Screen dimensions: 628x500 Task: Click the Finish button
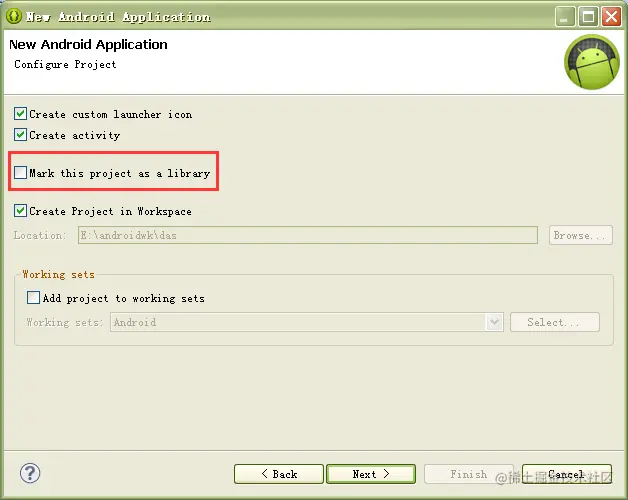pos(468,474)
